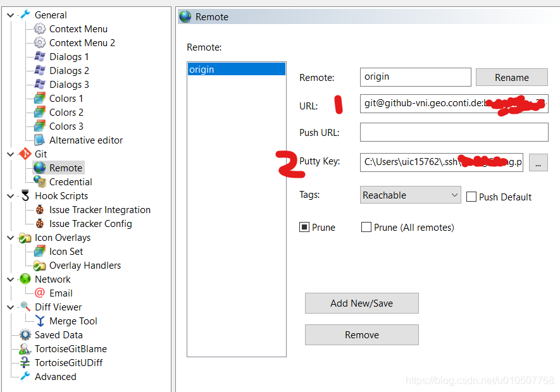The image size is (560, 392).
Task: Click the Saved Data gear icon
Action: [x=25, y=335]
